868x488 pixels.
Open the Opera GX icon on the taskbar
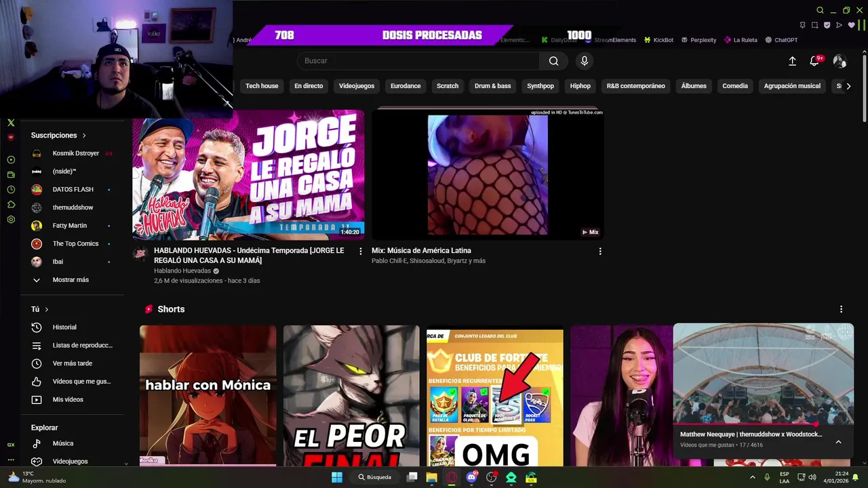(452, 477)
